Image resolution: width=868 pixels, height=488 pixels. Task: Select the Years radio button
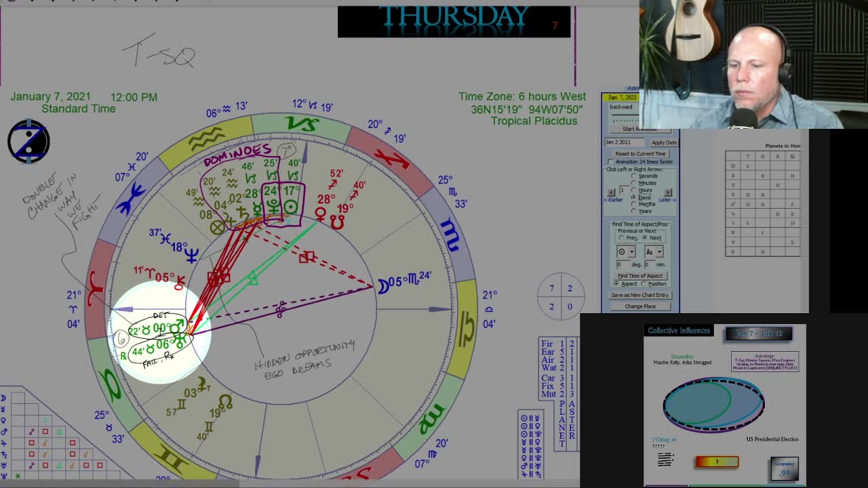click(x=634, y=211)
